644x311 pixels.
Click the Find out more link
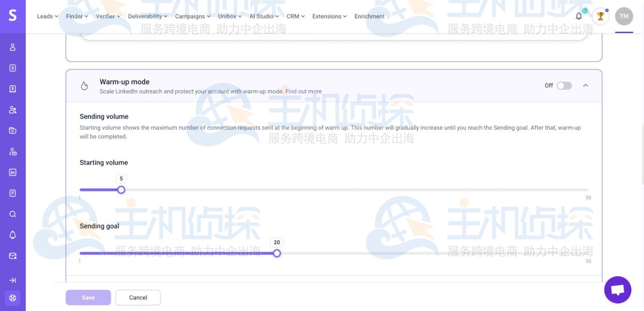point(303,91)
